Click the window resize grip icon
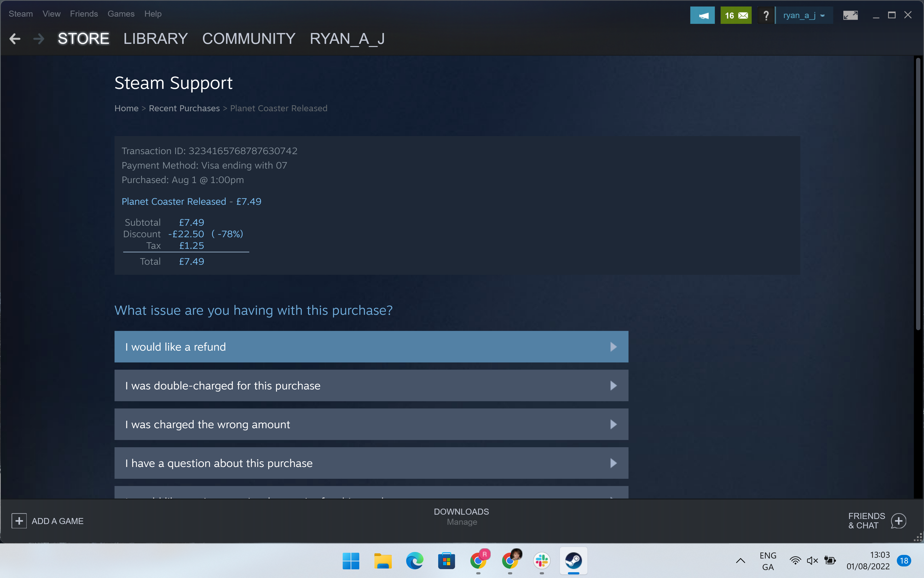The width and height of the screenshot is (924, 578). [x=918, y=537]
